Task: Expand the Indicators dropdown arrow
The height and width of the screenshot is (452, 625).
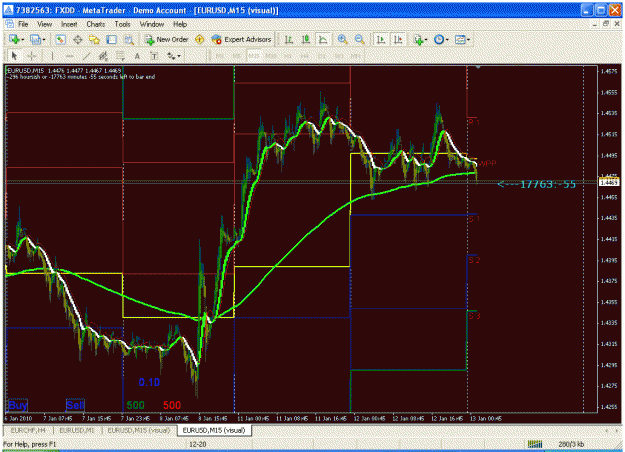Action: pos(426,40)
